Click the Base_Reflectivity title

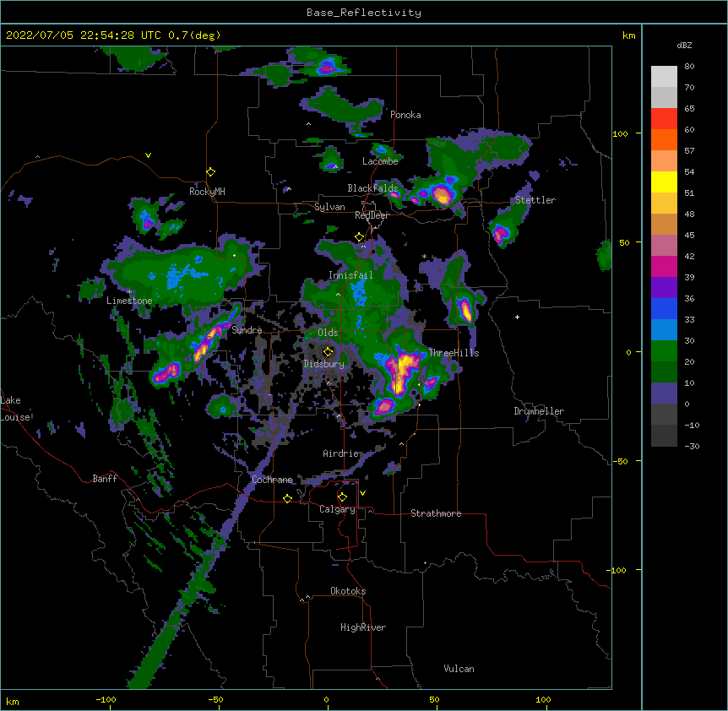[364, 13]
